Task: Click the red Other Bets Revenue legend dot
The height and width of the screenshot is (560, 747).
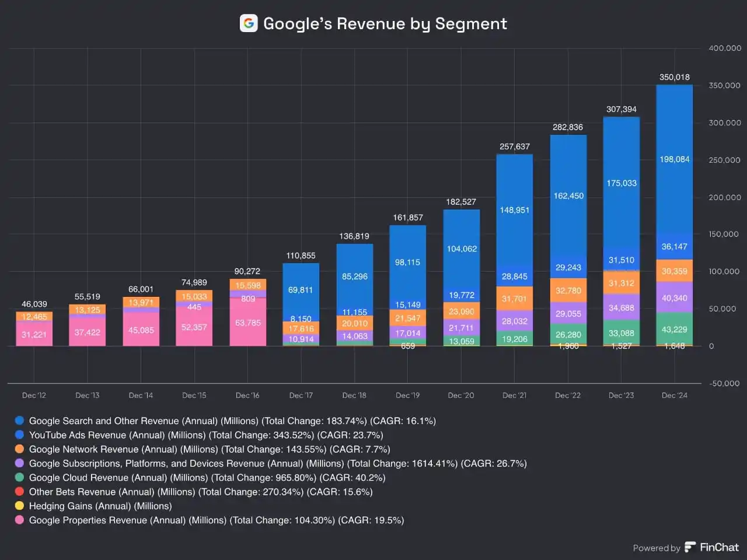Action: [x=19, y=492]
